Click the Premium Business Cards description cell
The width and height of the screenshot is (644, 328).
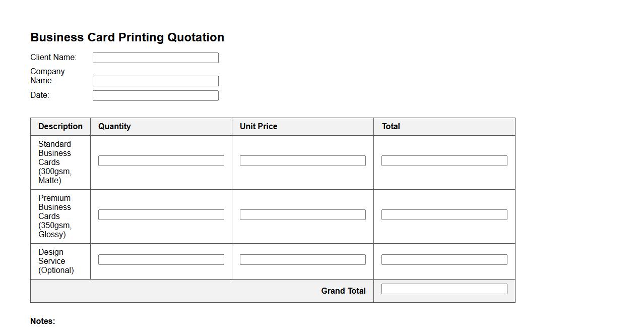[55, 216]
